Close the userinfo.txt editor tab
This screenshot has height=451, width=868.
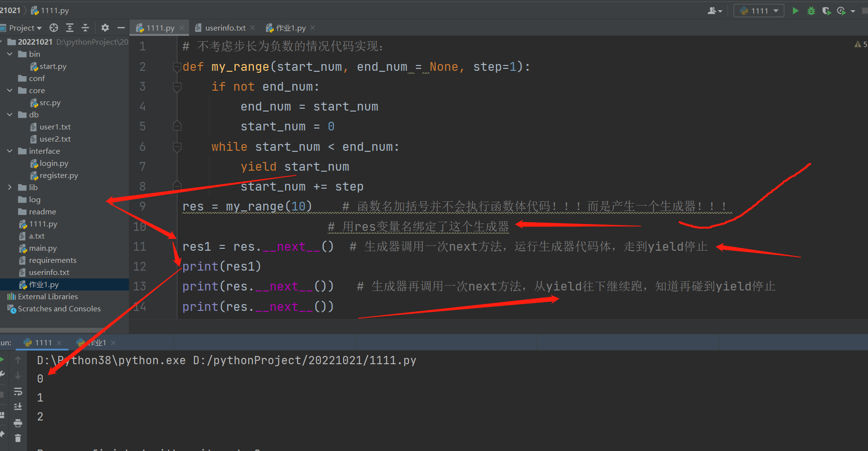click(253, 28)
